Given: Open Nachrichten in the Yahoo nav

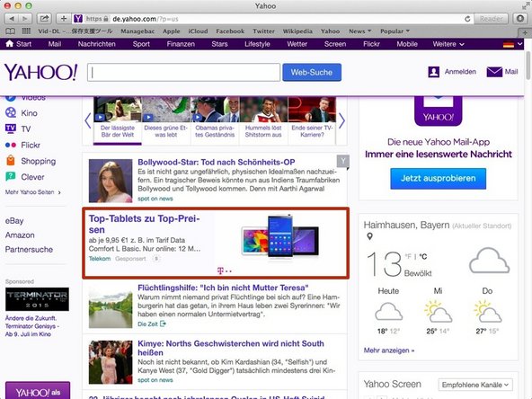Looking at the screenshot, I should coord(97,44).
